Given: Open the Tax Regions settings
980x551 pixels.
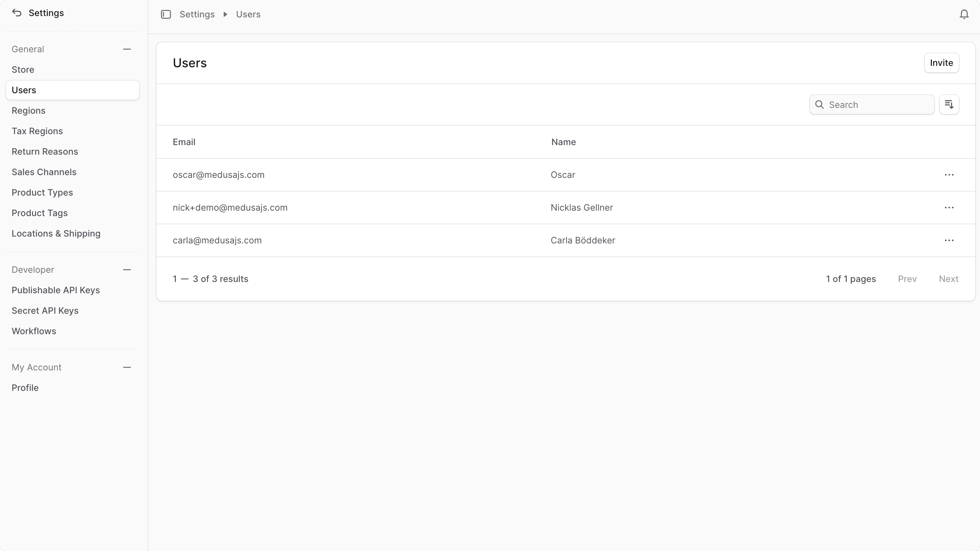Looking at the screenshot, I should (x=37, y=131).
